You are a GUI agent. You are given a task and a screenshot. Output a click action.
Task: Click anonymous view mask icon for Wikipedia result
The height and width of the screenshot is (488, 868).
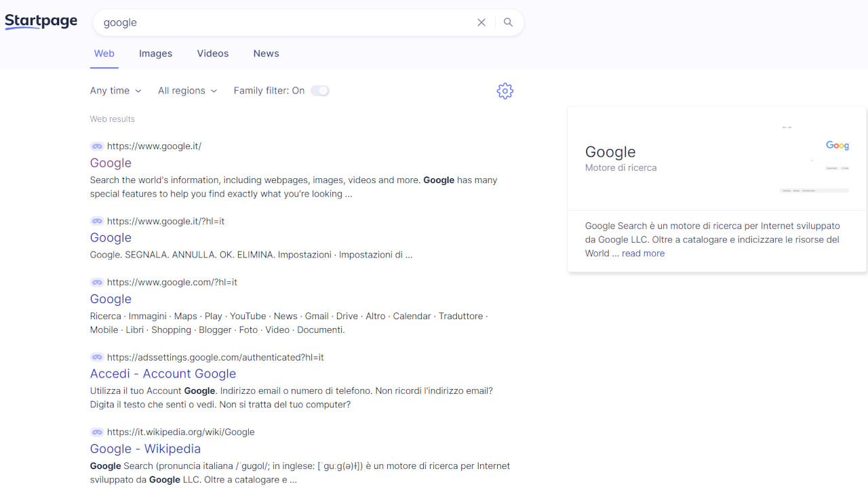click(x=97, y=432)
